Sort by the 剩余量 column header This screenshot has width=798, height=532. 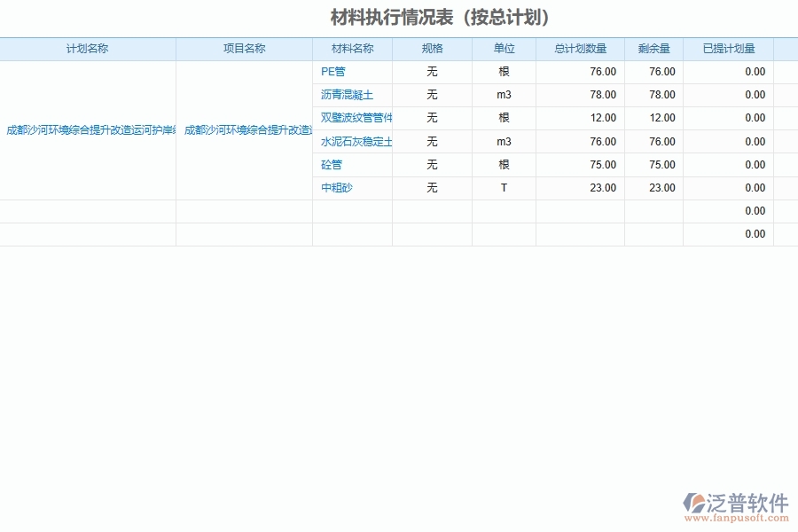(653, 49)
